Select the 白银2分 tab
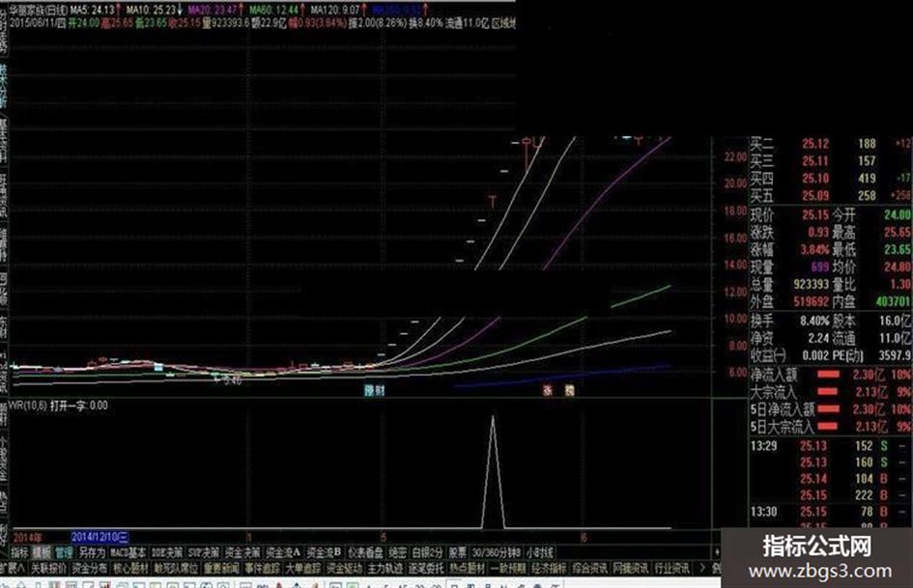Image resolution: width=913 pixels, height=588 pixels. click(427, 552)
